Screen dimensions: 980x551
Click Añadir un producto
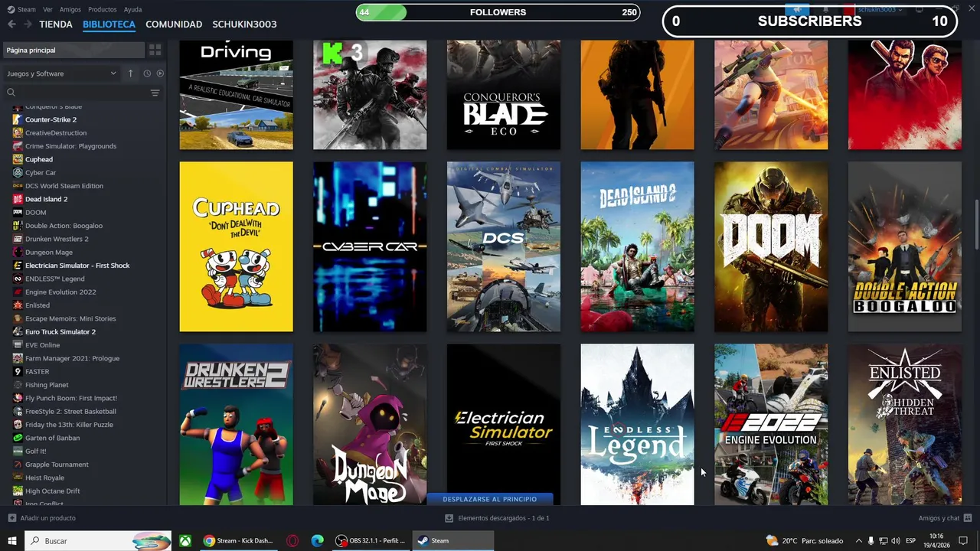click(x=42, y=518)
